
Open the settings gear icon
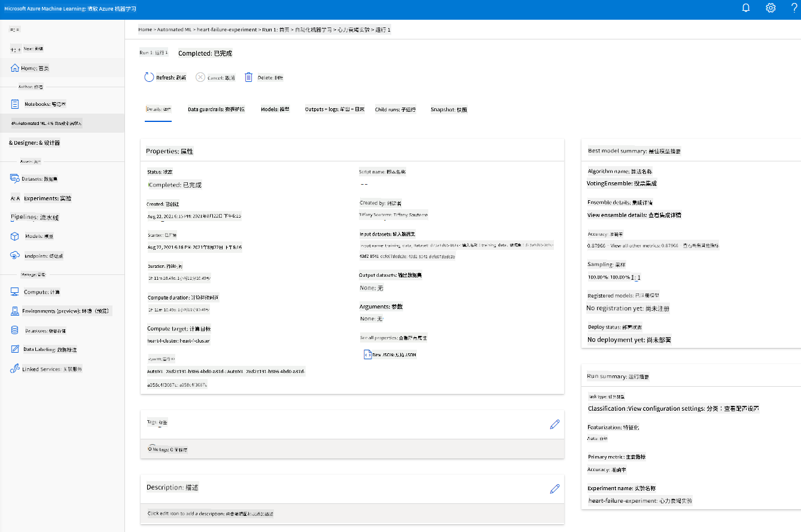(x=771, y=8)
